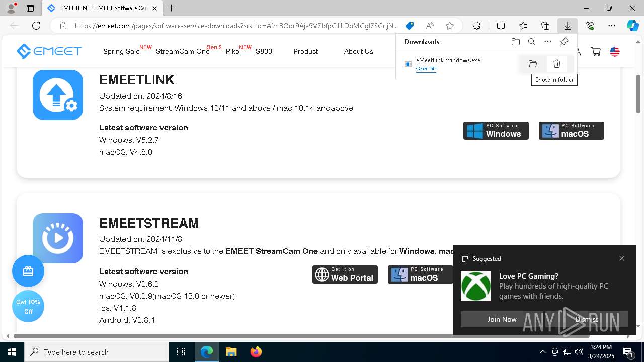Add this page to favorites star
This screenshot has height=362, width=644.
450,26
